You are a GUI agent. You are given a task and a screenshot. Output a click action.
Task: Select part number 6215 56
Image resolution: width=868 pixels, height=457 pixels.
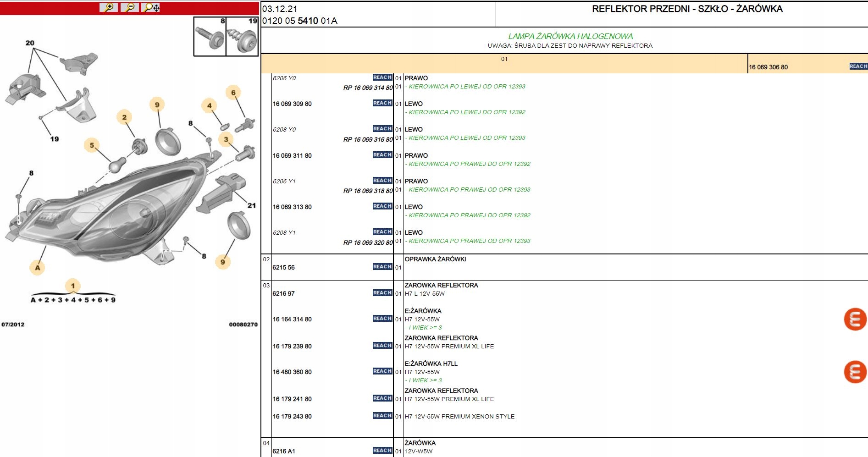pos(284,268)
